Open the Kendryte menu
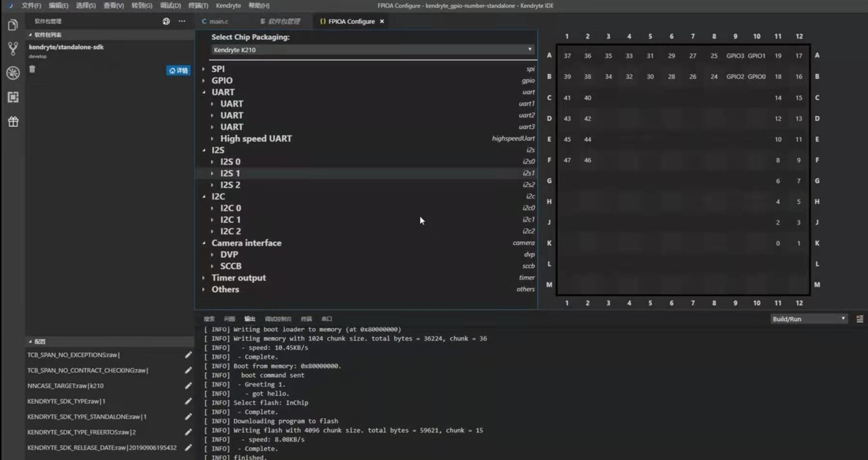Viewport: 868px width, 460px height. tap(228, 6)
